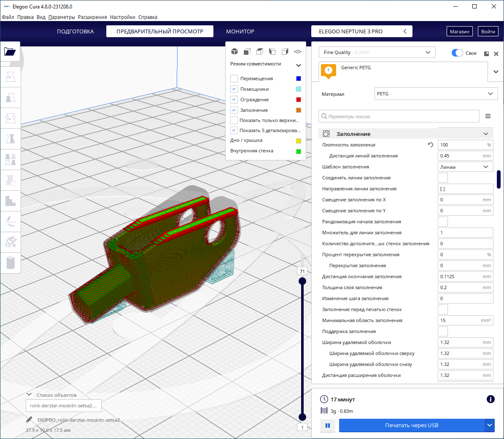
Task: Close the print settings panel
Action: pos(496,54)
